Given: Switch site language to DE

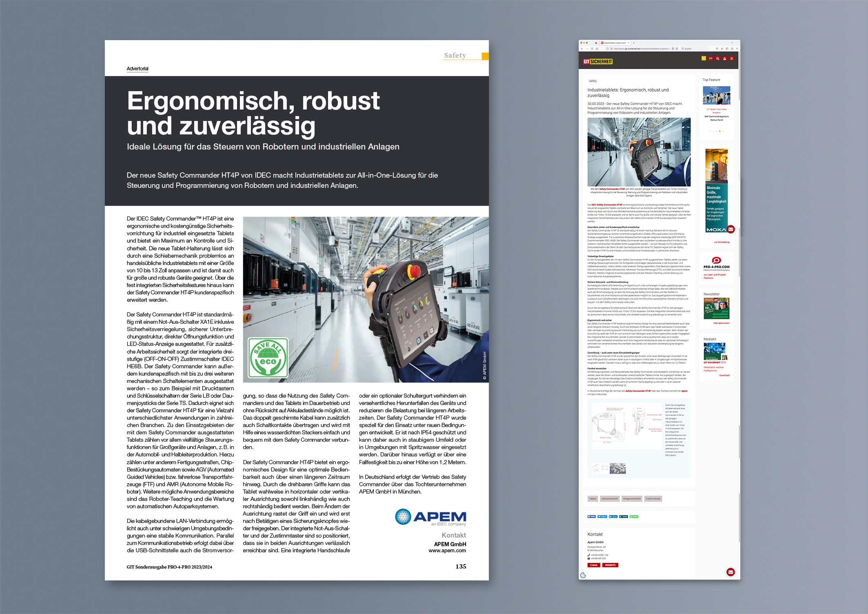Looking at the screenshot, I should [x=704, y=59].
